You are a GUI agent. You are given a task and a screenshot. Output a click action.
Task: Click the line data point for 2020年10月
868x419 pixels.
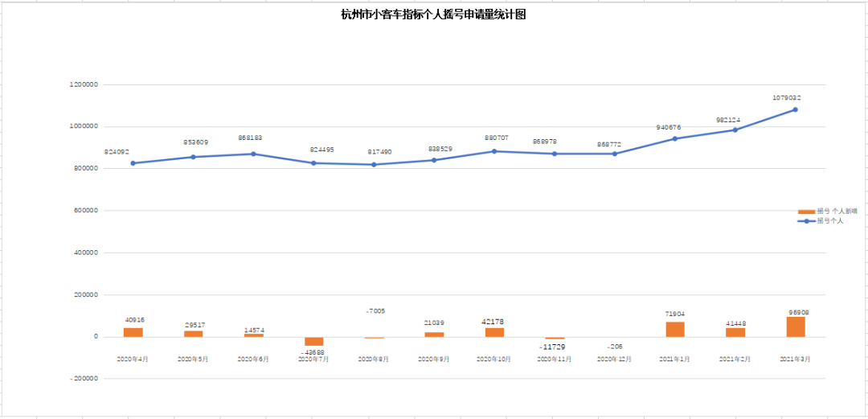pos(494,151)
